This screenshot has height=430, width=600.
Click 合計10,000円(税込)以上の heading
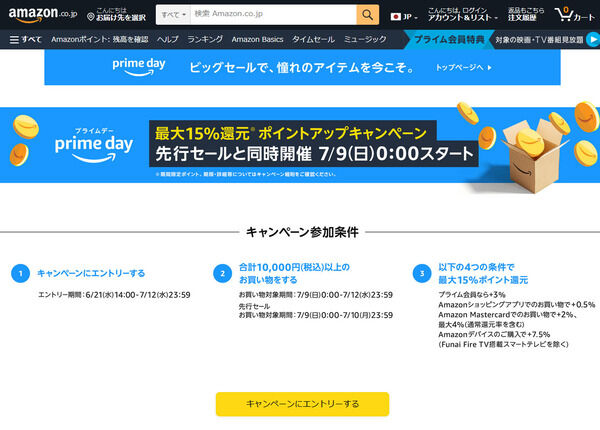(x=294, y=267)
